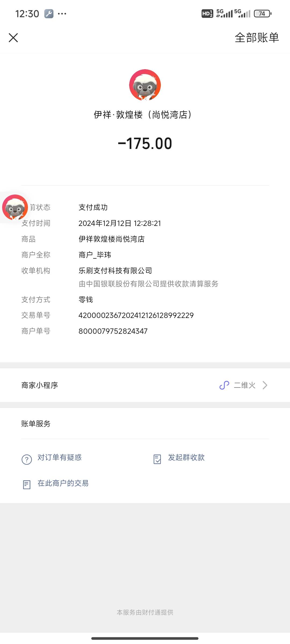The image size is (290, 644).
Task: Select the transaction number 4200002367...
Action: tap(136, 315)
